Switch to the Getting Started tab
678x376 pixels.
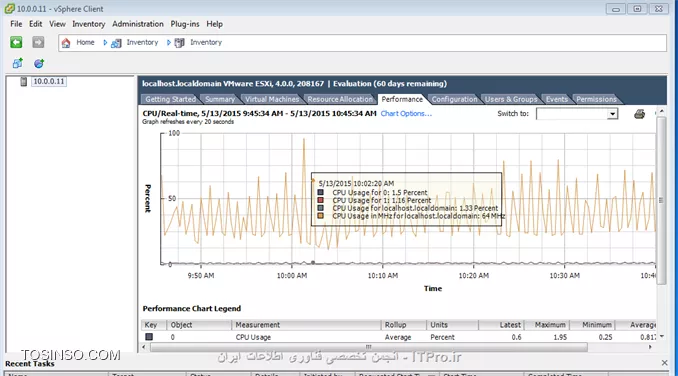click(170, 99)
